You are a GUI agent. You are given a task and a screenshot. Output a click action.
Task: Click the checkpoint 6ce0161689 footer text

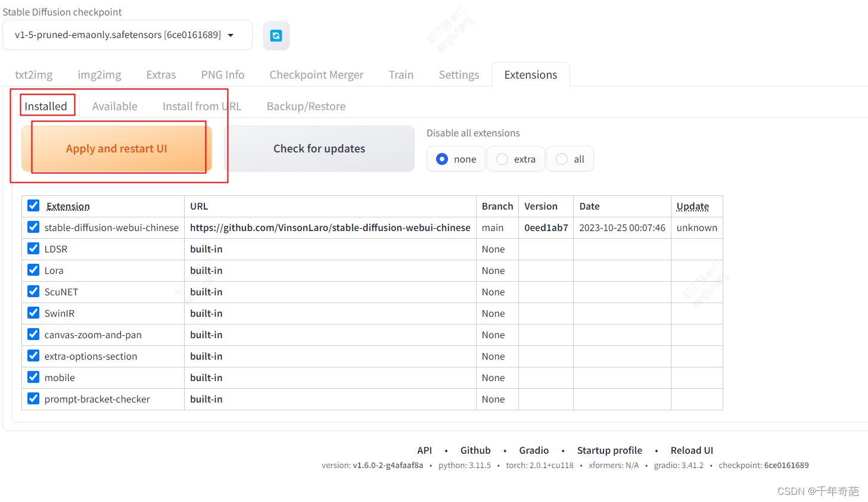click(764, 465)
